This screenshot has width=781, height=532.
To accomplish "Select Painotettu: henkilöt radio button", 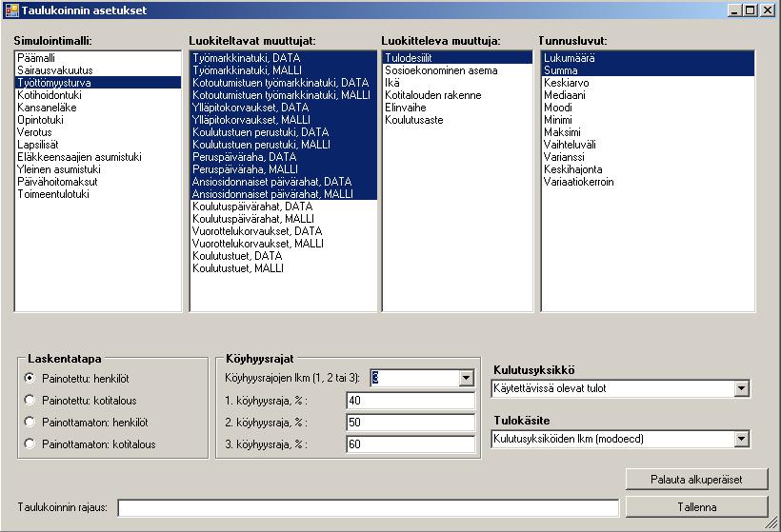I will tap(30, 378).
